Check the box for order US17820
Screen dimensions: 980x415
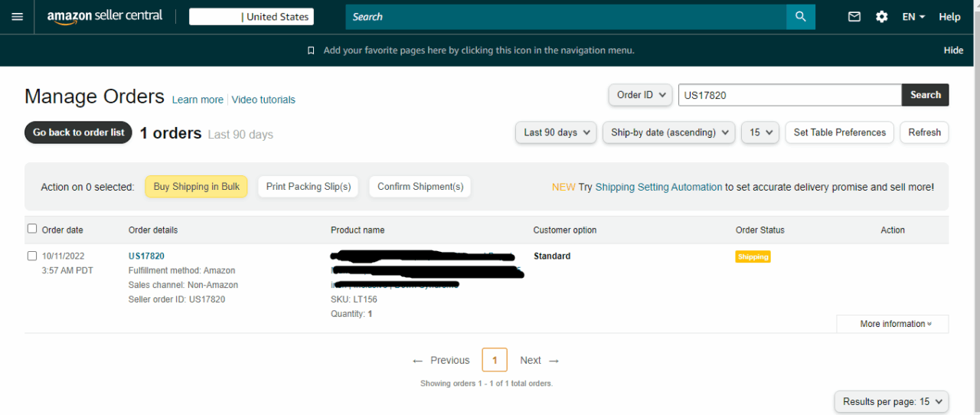pyautogui.click(x=32, y=256)
